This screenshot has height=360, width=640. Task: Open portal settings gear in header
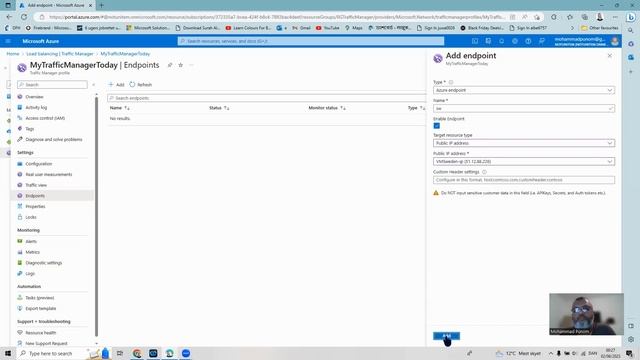click(515, 41)
